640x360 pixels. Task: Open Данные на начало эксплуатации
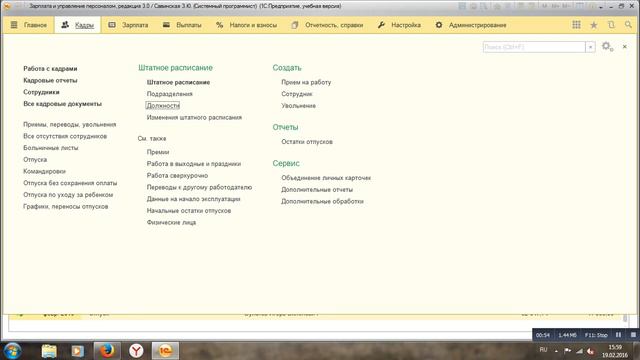click(193, 199)
